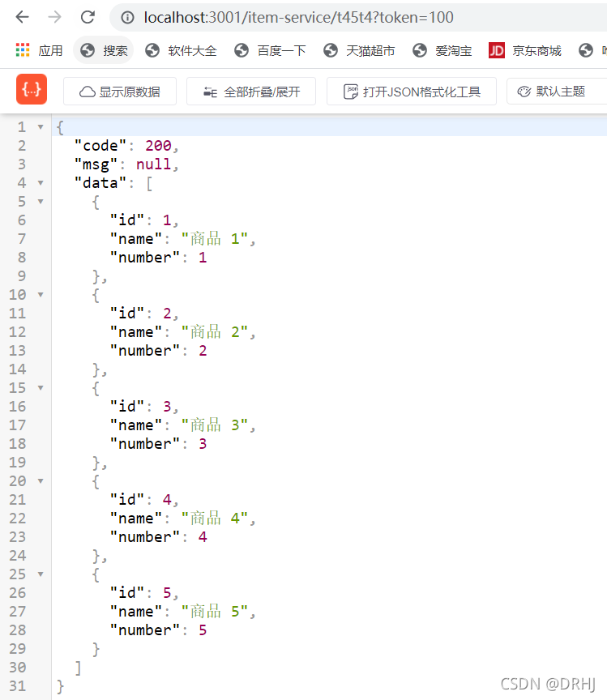Collapse the object at line 5
Image resolution: width=607 pixels, height=700 pixels.
coord(41,202)
